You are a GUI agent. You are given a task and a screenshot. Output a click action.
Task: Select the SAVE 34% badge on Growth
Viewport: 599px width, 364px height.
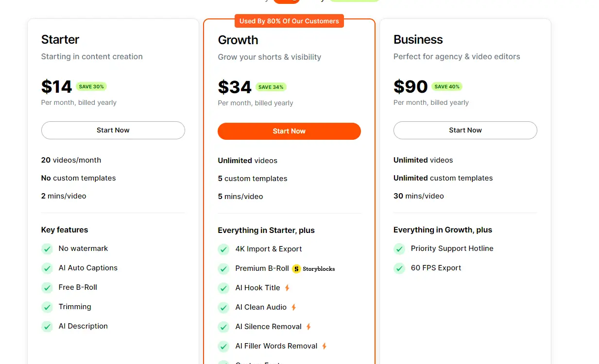[271, 87]
